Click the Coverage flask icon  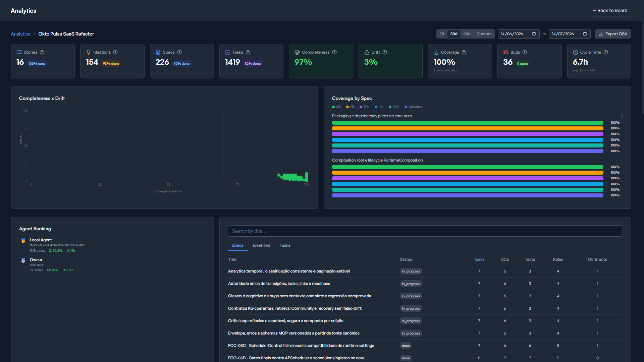click(436, 52)
